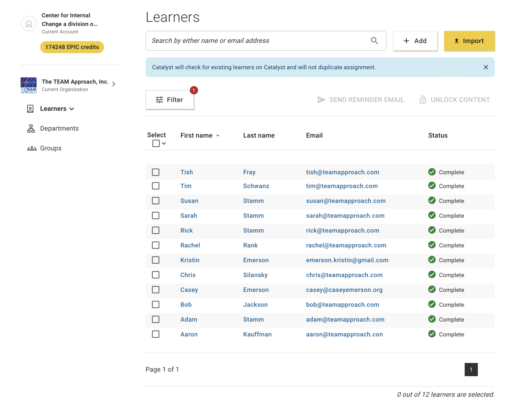Sort using the First name column arrow
Image resolution: width=532 pixels, height=412 pixels.
218,135
